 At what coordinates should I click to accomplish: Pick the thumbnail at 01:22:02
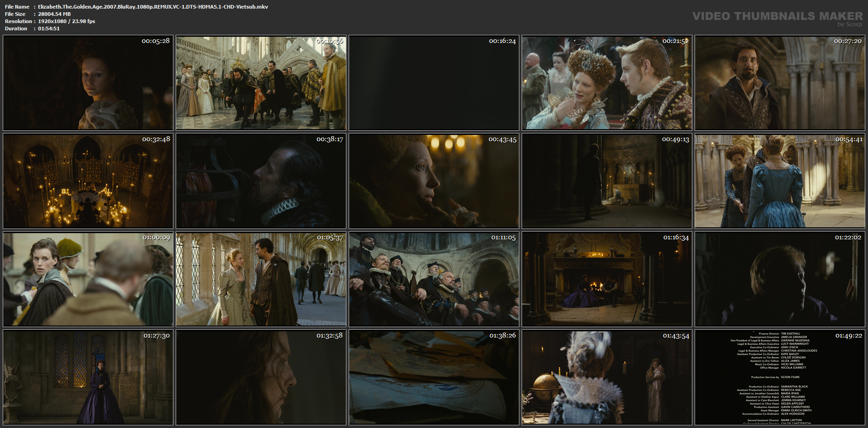tap(780, 279)
